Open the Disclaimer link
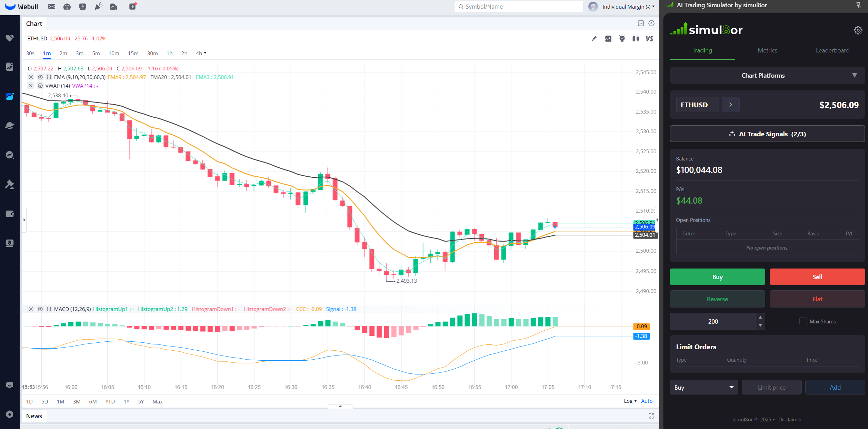This screenshot has height=429, width=868. [790, 419]
